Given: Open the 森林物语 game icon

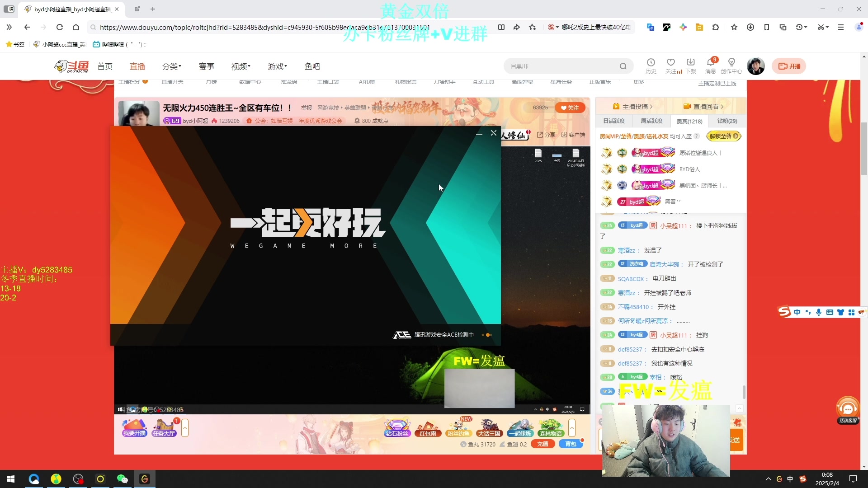Looking at the screenshot, I should click(x=551, y=427).
